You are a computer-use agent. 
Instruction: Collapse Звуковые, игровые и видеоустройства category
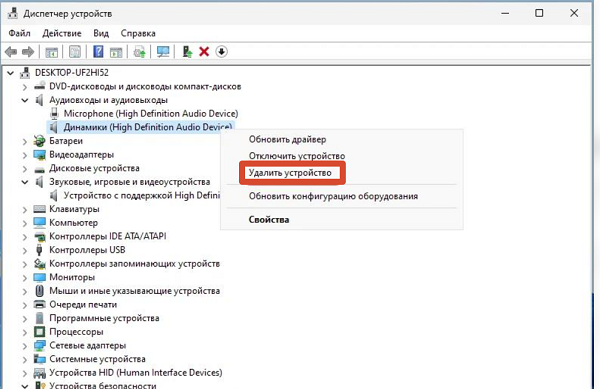coord(25,182)
